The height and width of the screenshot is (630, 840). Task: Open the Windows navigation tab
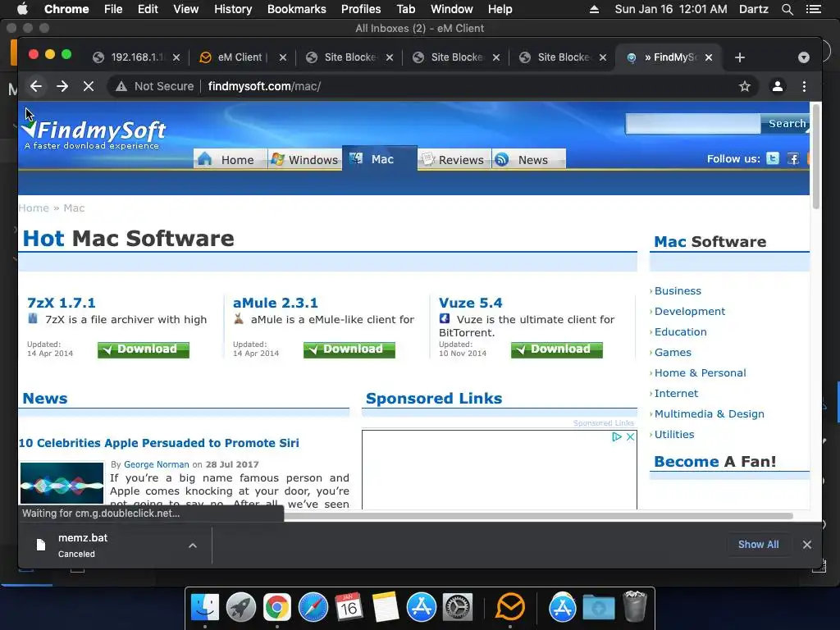(x=304, y=160)
